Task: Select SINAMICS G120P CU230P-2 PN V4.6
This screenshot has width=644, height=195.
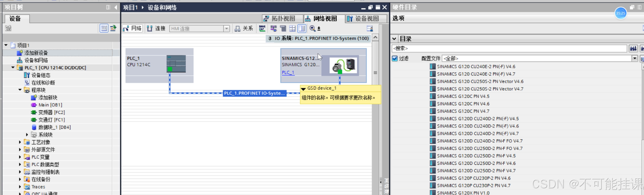Action: (x=474, y=178)
